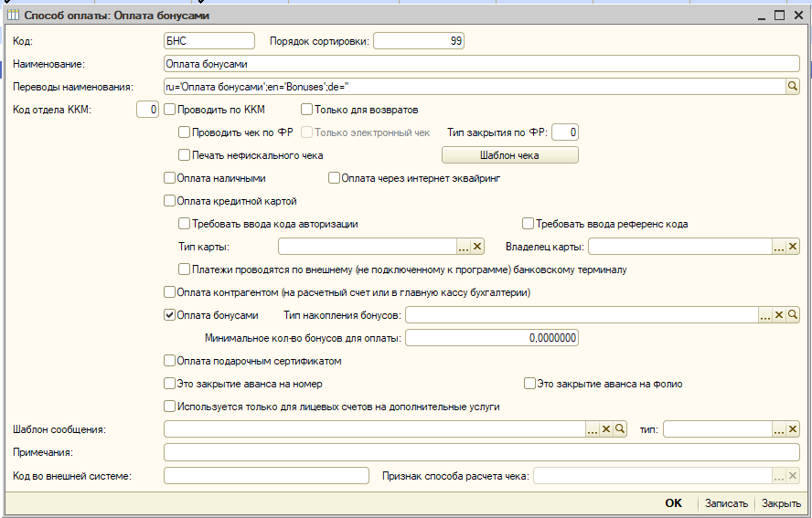The height and width of the screenshot is (518, 812).
Task: Clear the Шаблон сообщения field
Action: click(606, 429)
